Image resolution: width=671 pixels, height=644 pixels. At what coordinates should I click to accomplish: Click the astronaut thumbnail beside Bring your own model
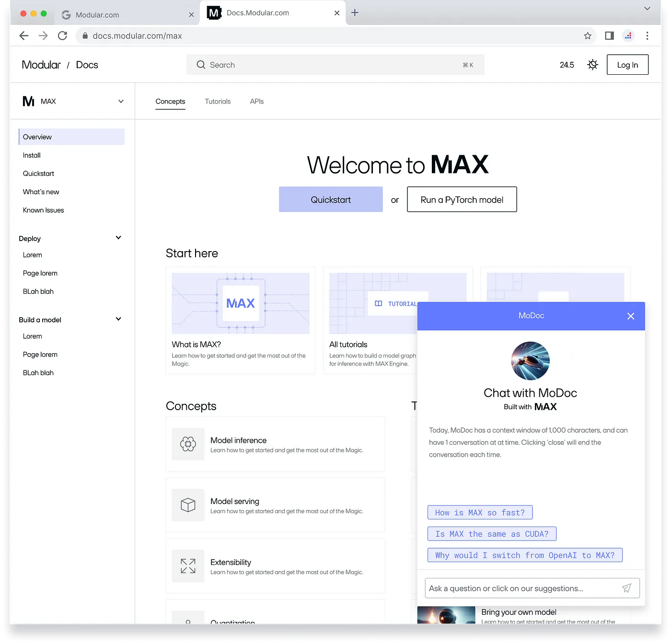pyautogui.click(x=446, y=615)
